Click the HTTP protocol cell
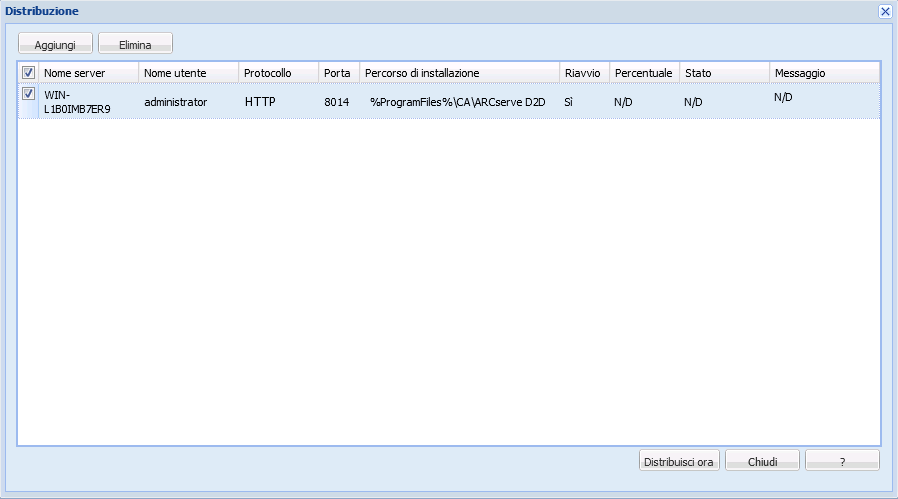 pyautogui.click(x=278, y=101)
